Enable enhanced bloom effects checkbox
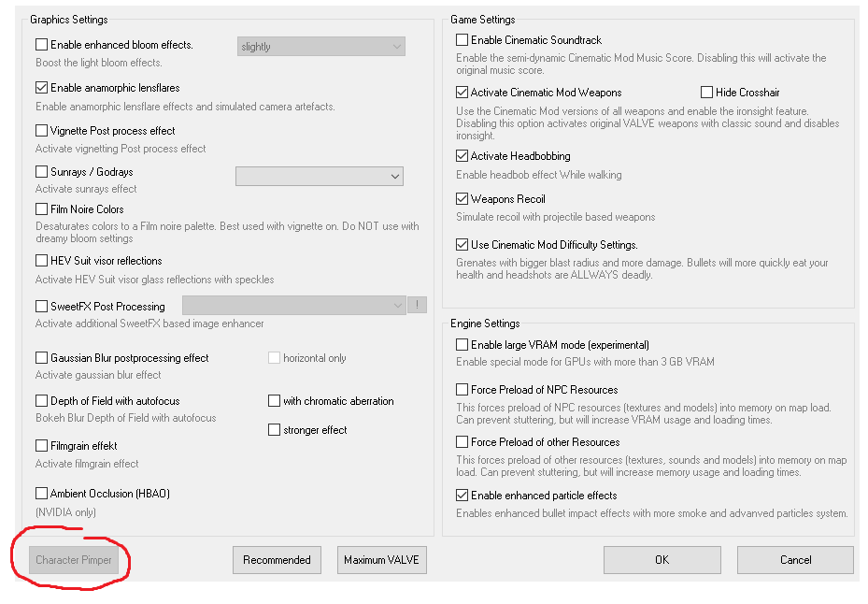Image resolution: width=868 pixels, height=604 pixels. (42, 45)
